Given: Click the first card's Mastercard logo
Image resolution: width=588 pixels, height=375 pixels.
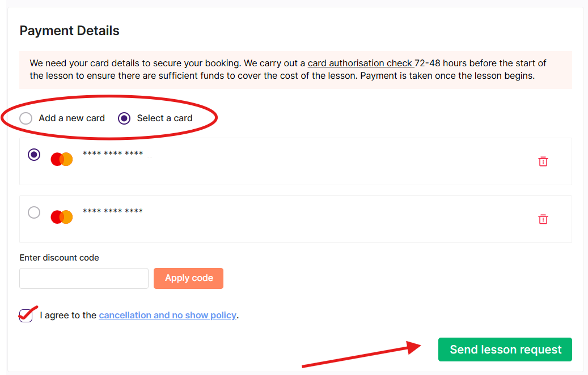Looking at the screenshot, I should point(62,159).
